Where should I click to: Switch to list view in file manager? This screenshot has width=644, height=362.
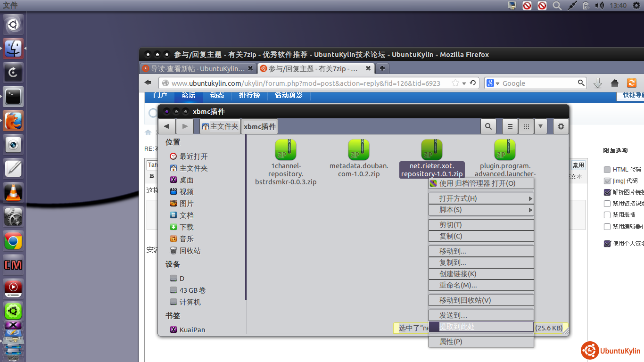point(510,126)
